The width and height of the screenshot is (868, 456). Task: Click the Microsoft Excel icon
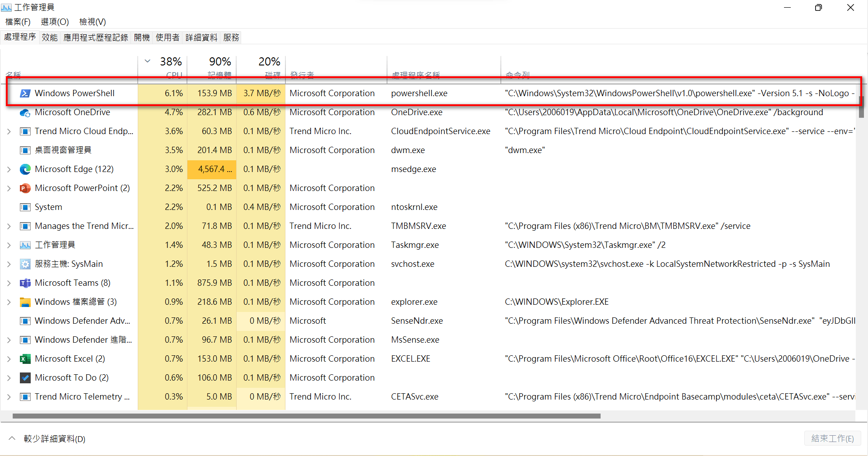pos(25,359)
